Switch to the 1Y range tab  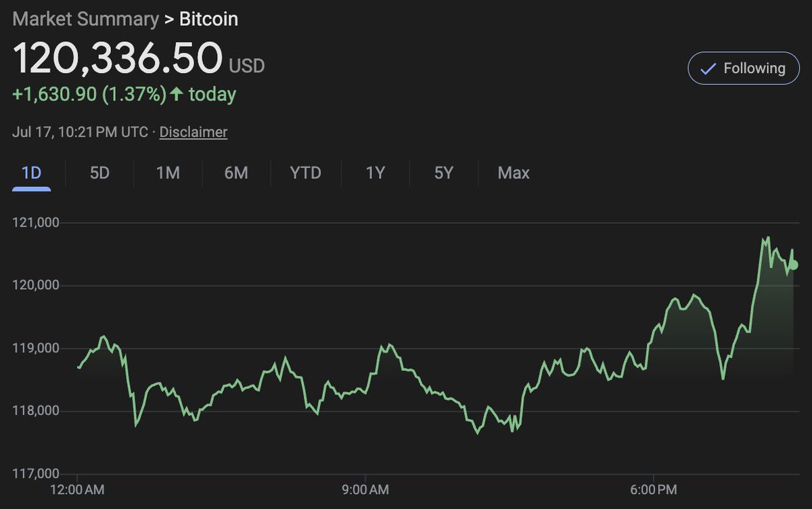click(376, 173)
